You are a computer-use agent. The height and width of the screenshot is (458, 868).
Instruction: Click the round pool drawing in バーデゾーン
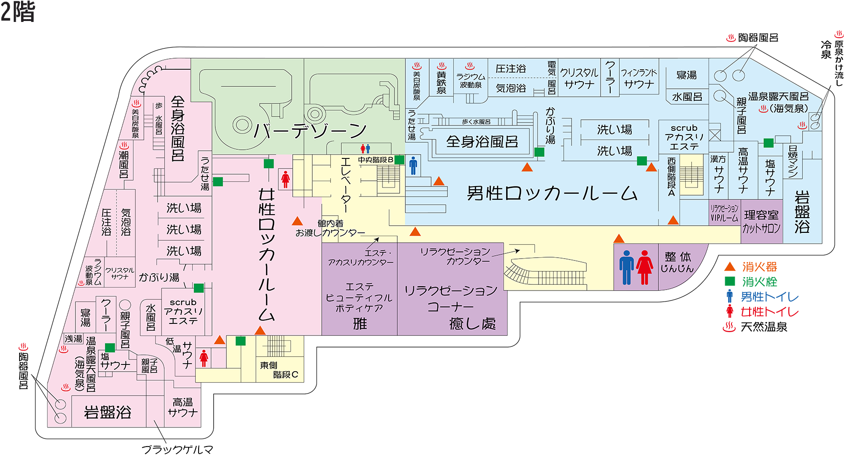(243, 125)
